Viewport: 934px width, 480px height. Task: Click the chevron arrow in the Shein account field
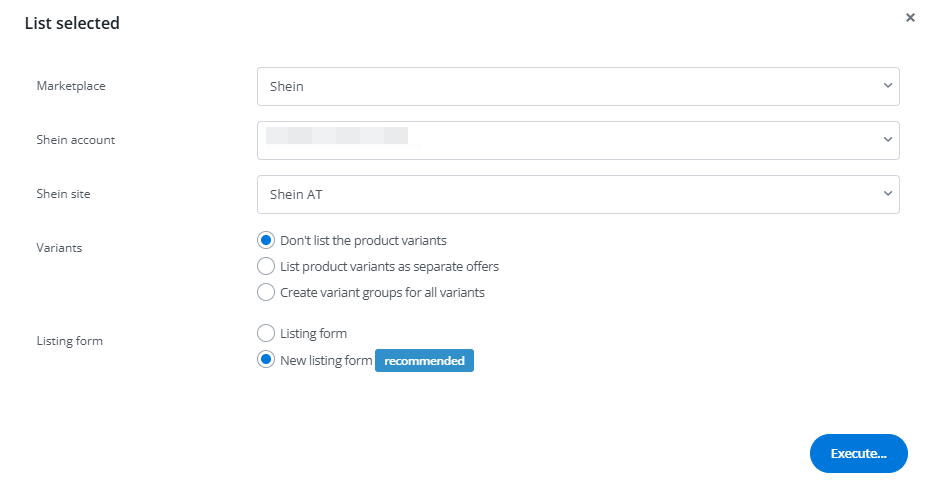pyautogui.click(x=887, y=141)
